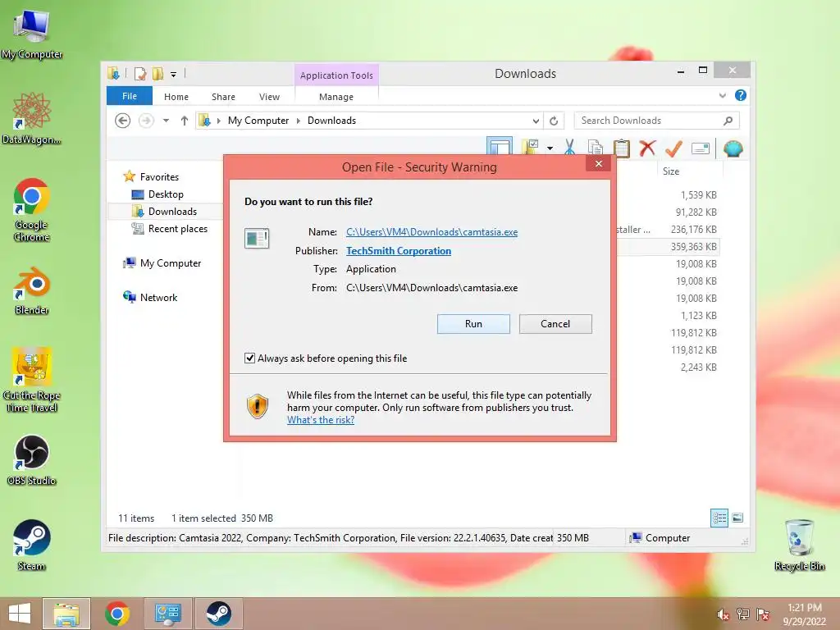Click the application file icon in dialog
This screenshot has width=840, height=630.
pos(257,238)
